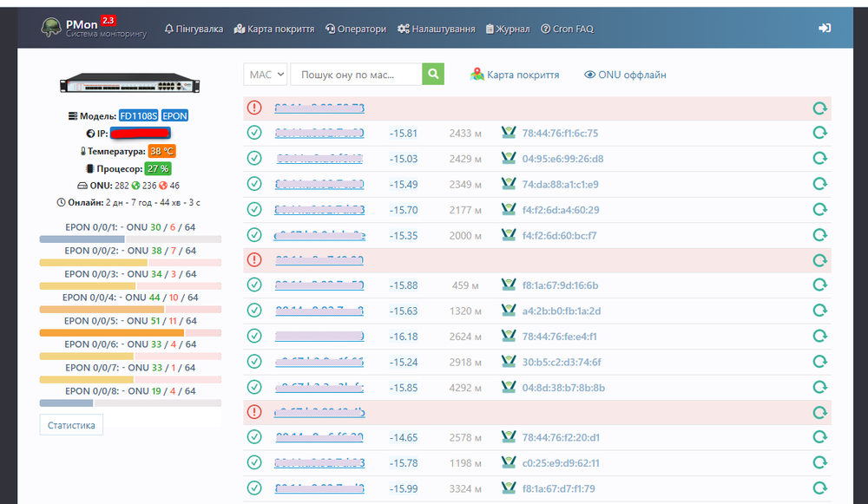
Task: Click the Статистика button
Action: (x=71, y=425)
